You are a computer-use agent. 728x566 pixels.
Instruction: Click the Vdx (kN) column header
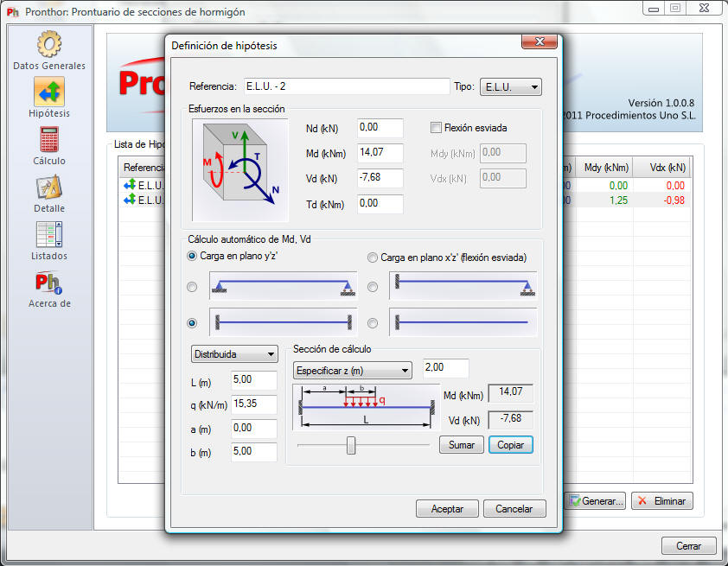point(662,168)
